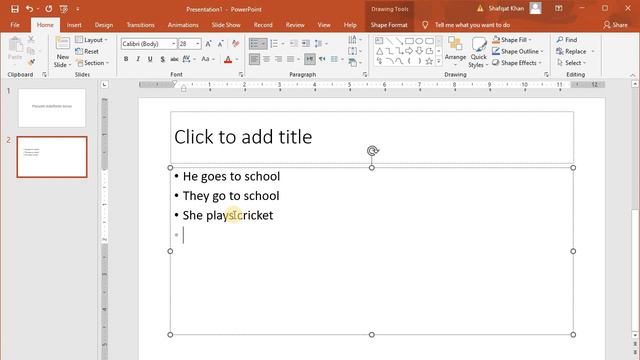This screenshot has width=640, height=360.
Task: Click the ruler tab selector at ruler corner
Action: [x=104, y=84]
